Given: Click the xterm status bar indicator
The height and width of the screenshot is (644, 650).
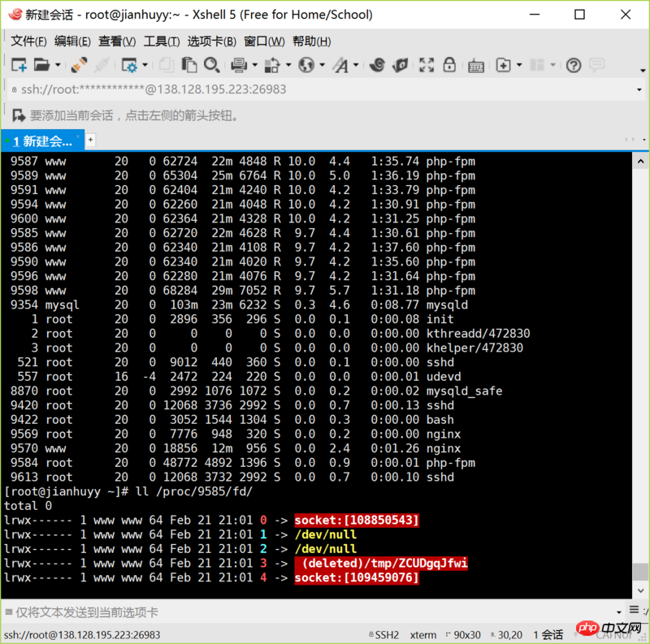Looking at the screenshot, I should tap(422, 634).
